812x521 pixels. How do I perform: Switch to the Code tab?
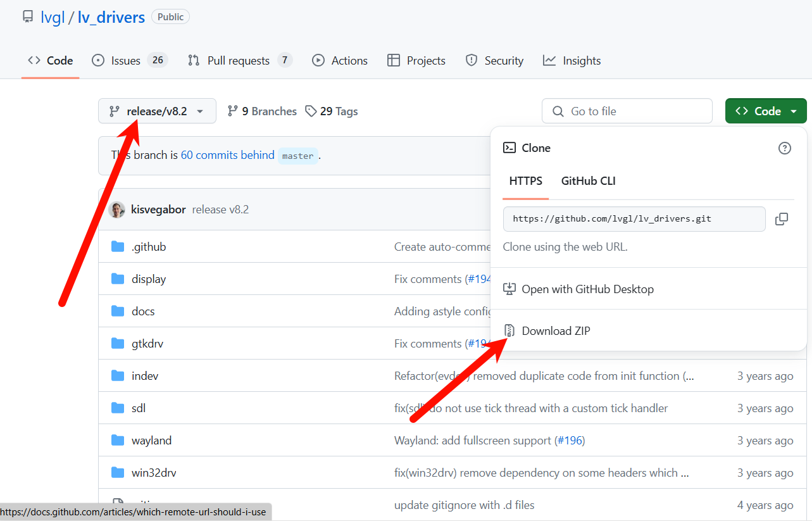pos(50,61)
